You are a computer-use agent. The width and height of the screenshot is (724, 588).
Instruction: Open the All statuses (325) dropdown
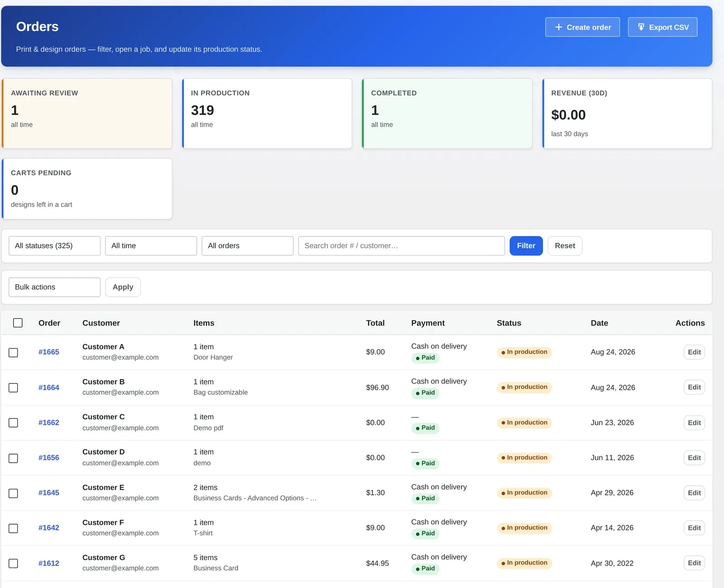54,246
